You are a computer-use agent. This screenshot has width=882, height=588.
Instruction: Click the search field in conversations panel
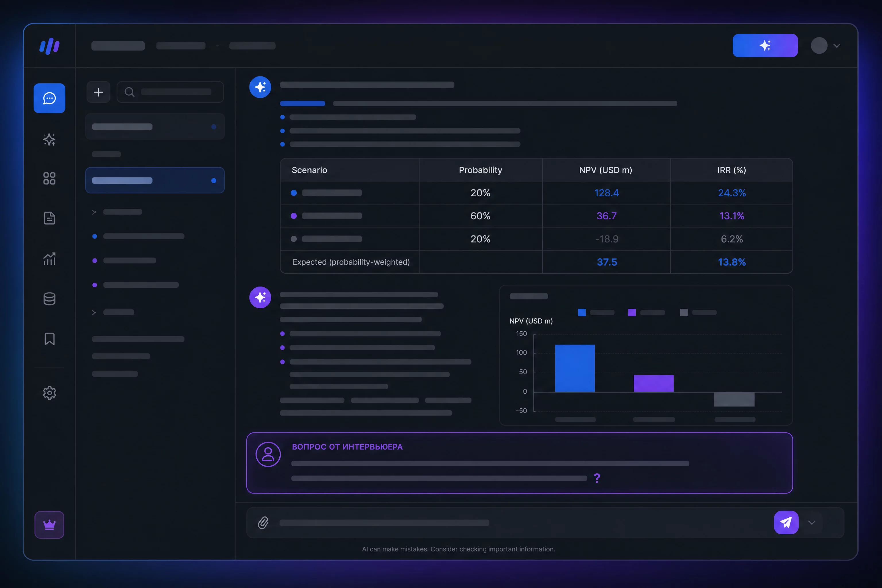coord(170,92)
